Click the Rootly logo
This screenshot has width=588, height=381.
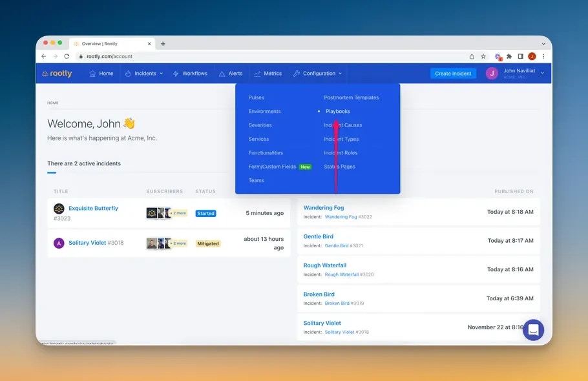(x=57, y=74)
